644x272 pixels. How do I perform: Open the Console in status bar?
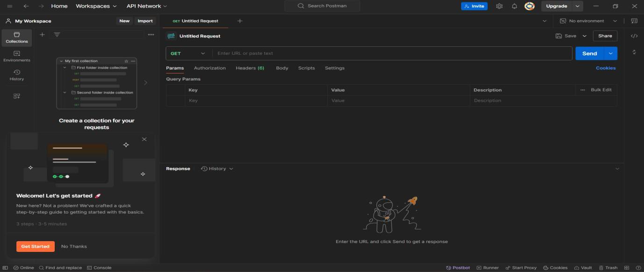click(x=99, y=268)
